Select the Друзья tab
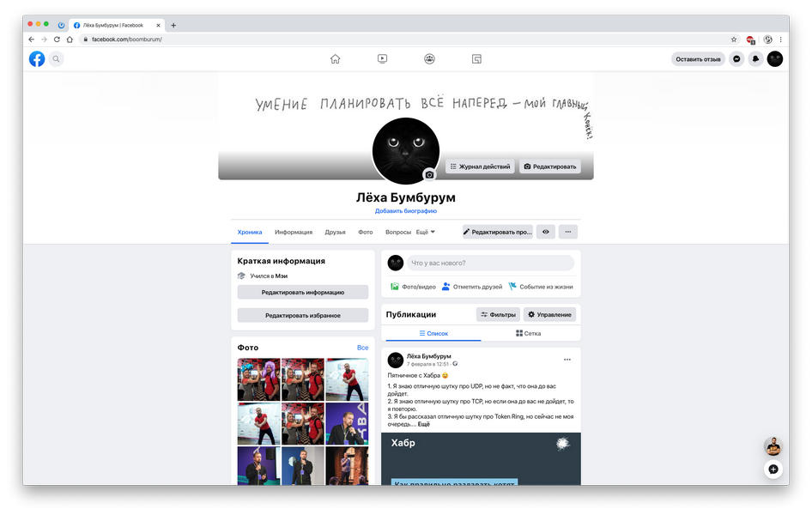Image resolution: width=812 pixels, height=515 pixels. (335, 232)
